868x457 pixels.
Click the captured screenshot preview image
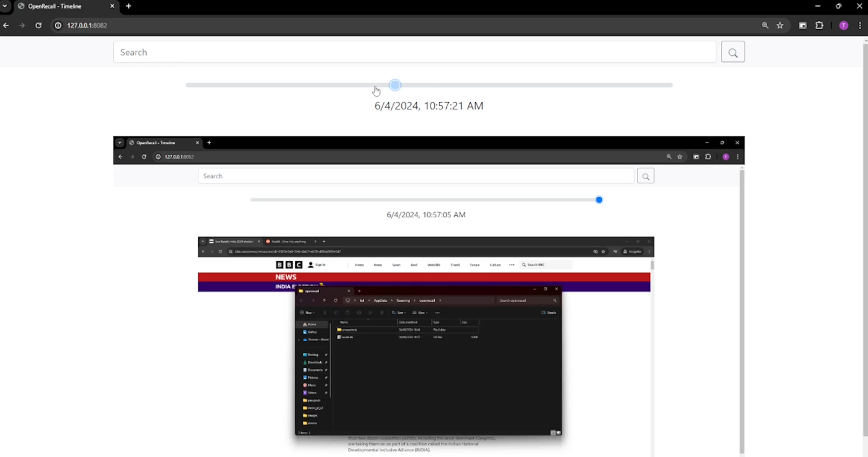click(x=428, y=296)
